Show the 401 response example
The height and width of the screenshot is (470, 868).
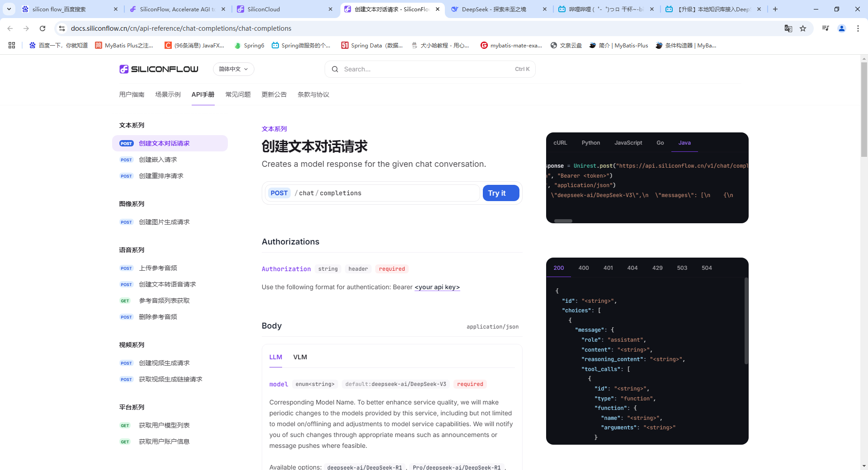click(x=608, y=268)
